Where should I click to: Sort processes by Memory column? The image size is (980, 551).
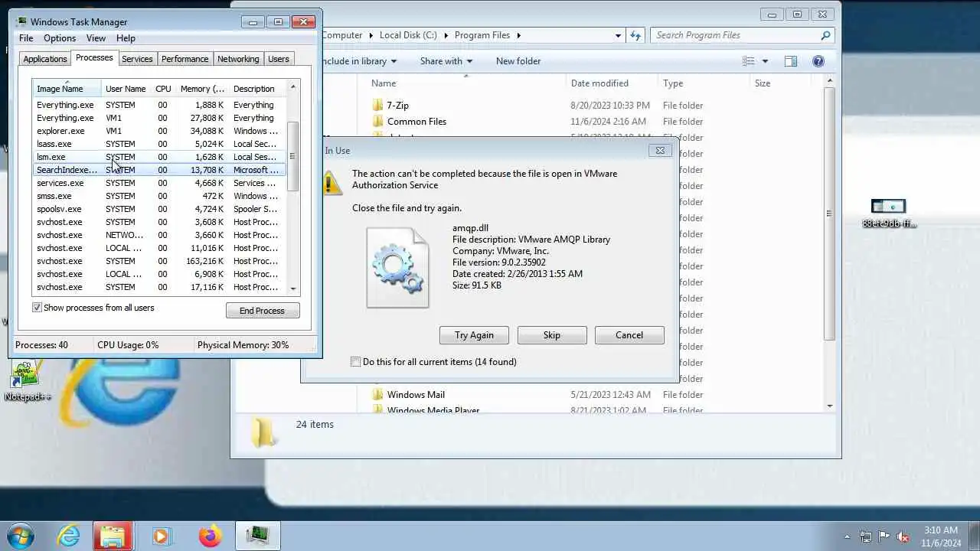[x=202, y=89]
